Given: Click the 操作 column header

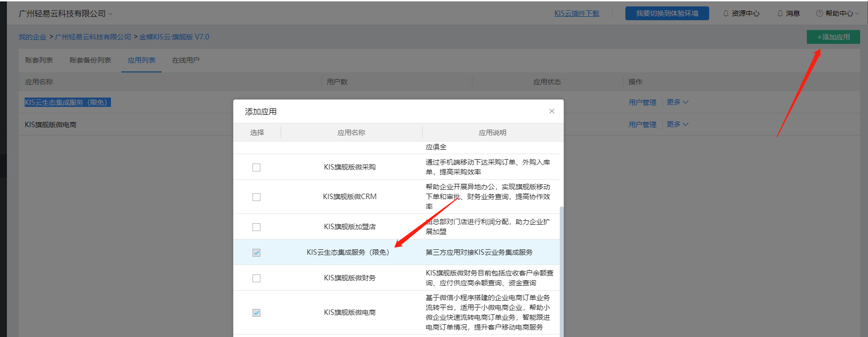Looking at the screenshot, I should pos(635,82).
